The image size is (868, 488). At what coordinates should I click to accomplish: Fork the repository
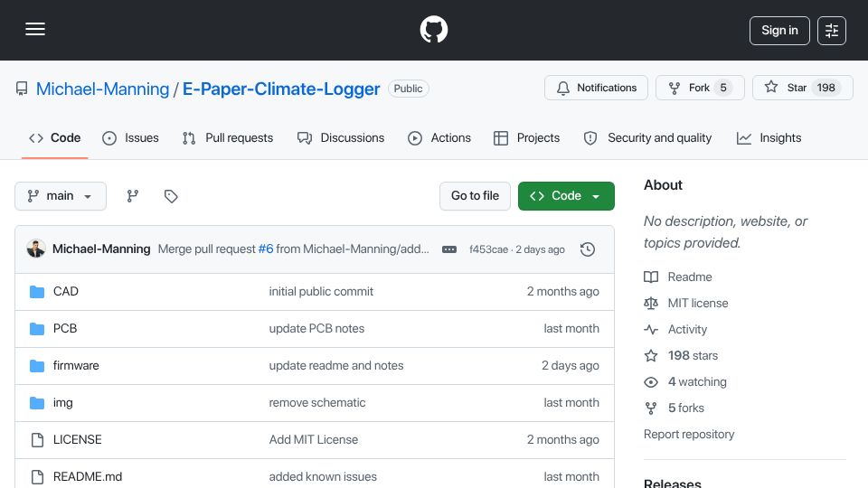[700, 88]
